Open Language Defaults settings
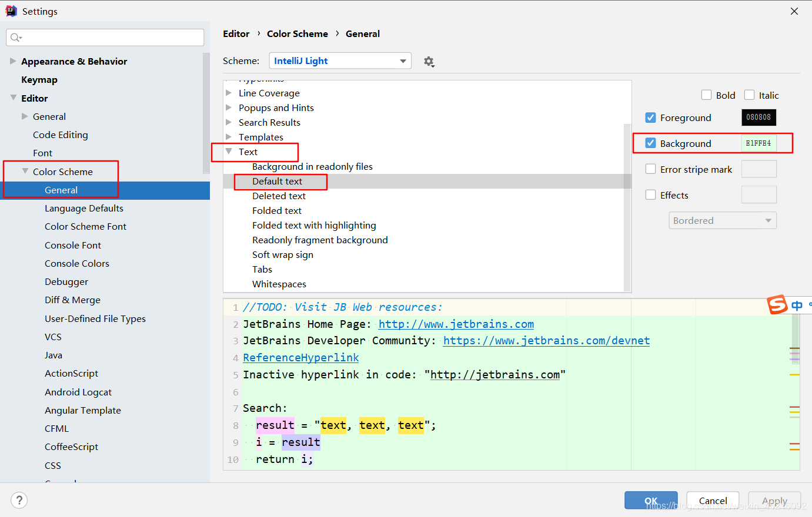Screen dimensions: 812x517 tap(84, 208)
